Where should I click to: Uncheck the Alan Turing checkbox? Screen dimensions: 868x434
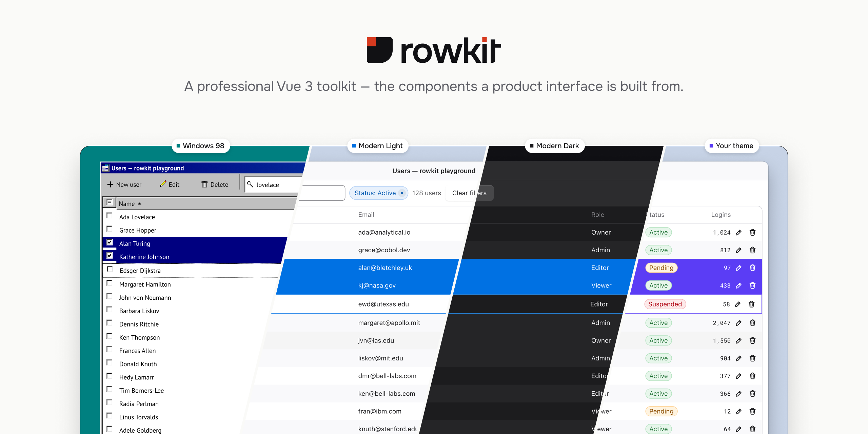point(110,242)
